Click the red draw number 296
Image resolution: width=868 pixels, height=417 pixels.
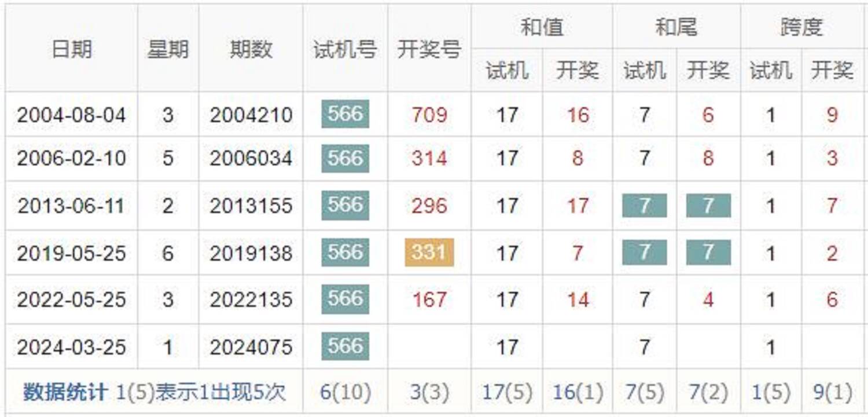point(429,206)
